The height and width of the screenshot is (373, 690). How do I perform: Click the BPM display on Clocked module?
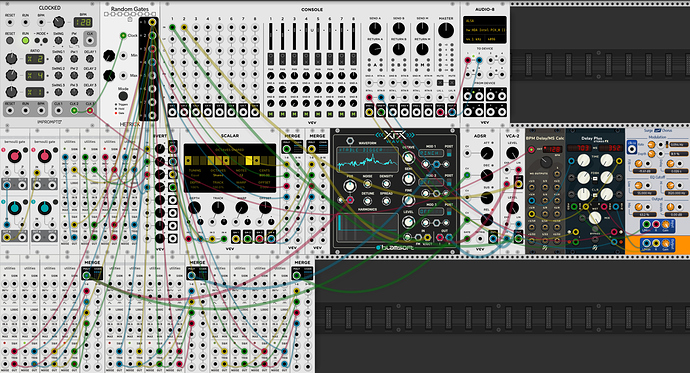click(x=83, y=22)
